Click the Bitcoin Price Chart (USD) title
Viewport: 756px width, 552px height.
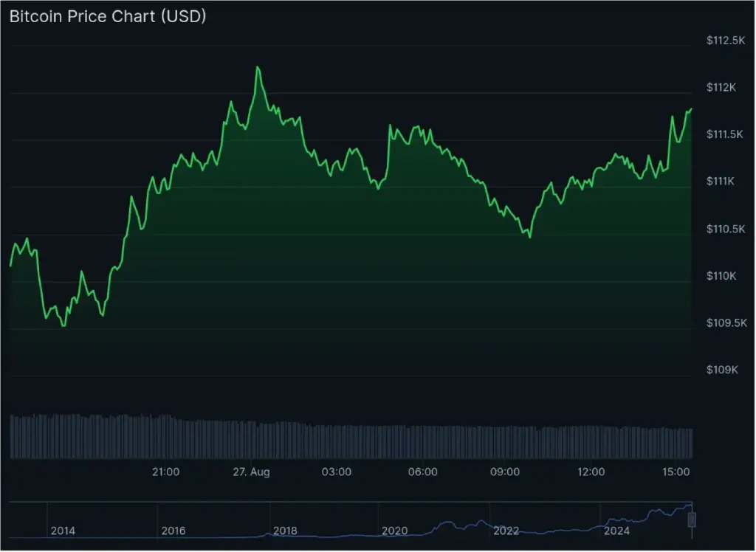108,16
